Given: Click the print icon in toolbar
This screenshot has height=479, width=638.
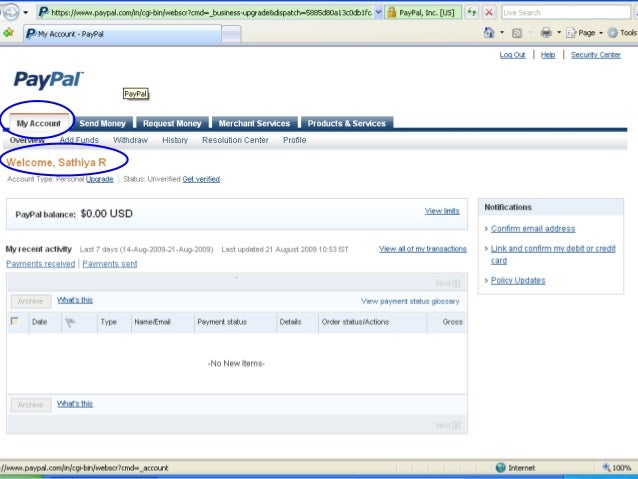Looking at the screenshot, I should 546,33.
